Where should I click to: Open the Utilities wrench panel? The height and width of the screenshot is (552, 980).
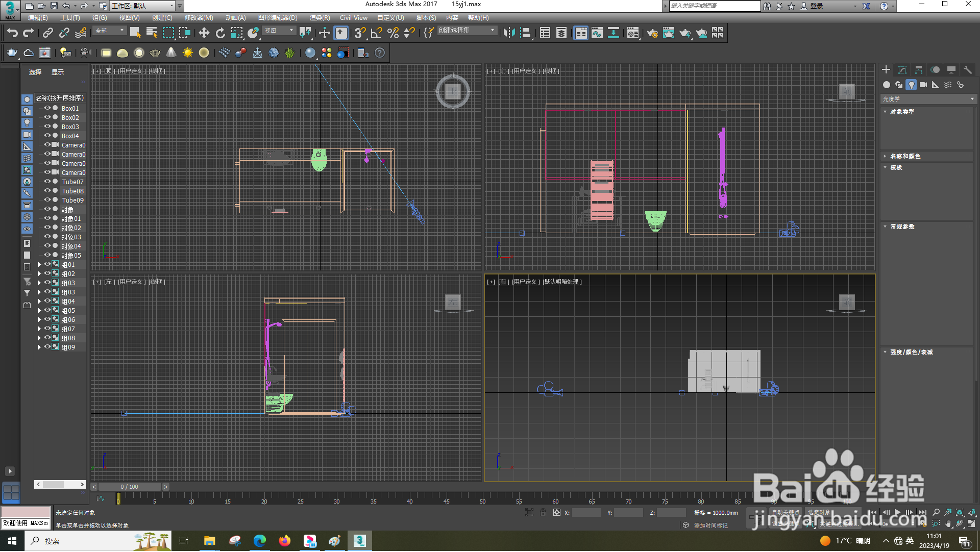[967, 70]
